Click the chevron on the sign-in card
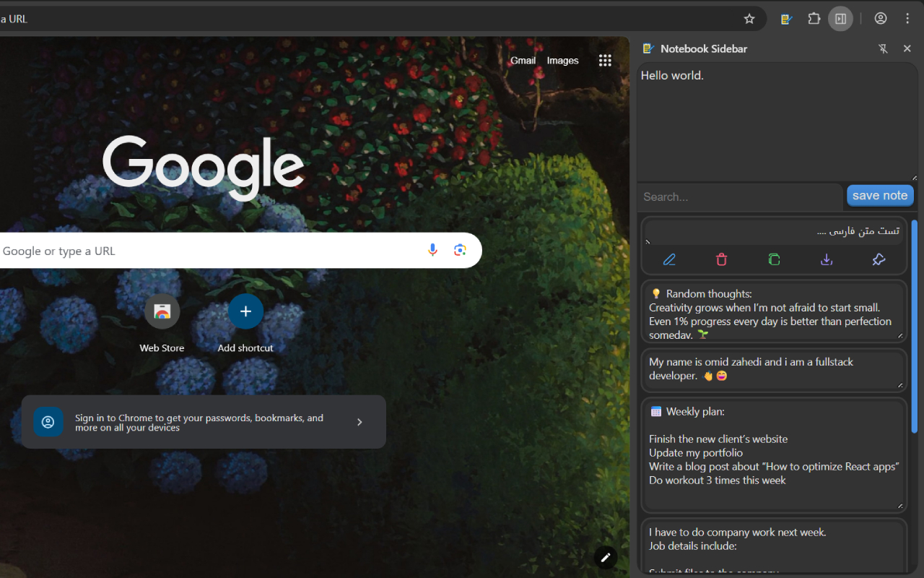924x578 pixels. 359,422
